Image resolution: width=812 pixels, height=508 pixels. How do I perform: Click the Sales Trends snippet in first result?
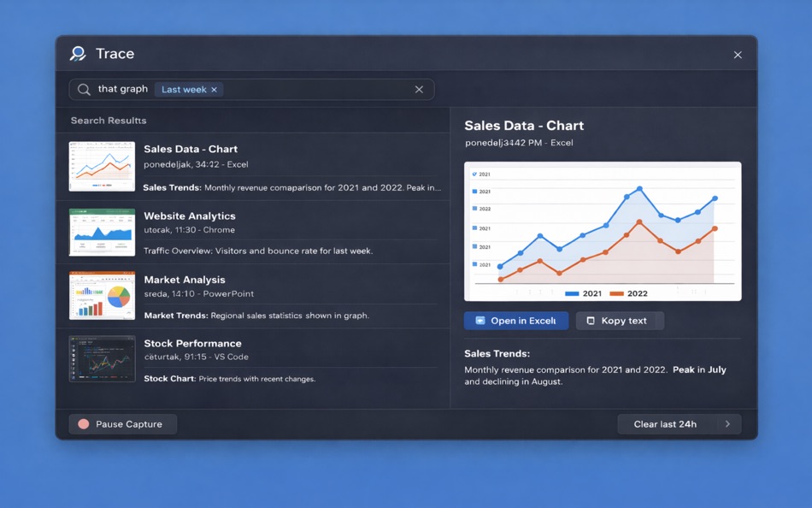pos(292,187)
